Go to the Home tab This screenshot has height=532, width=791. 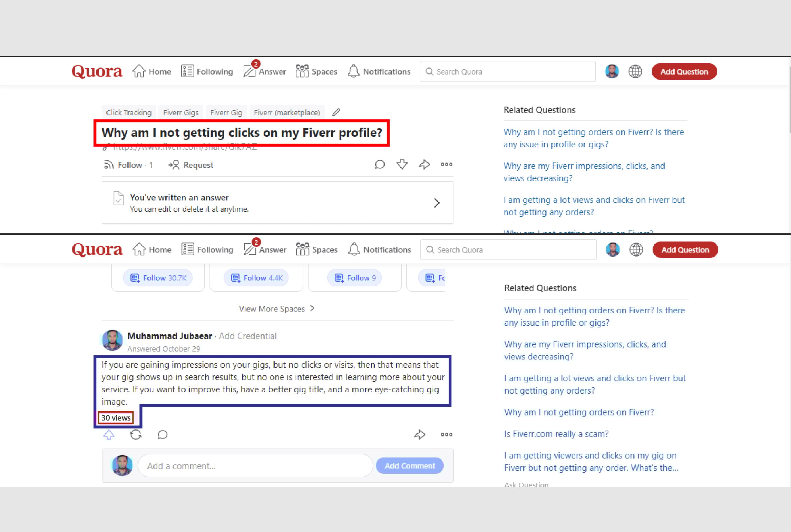pyautogui.click(x=152, y=71)
